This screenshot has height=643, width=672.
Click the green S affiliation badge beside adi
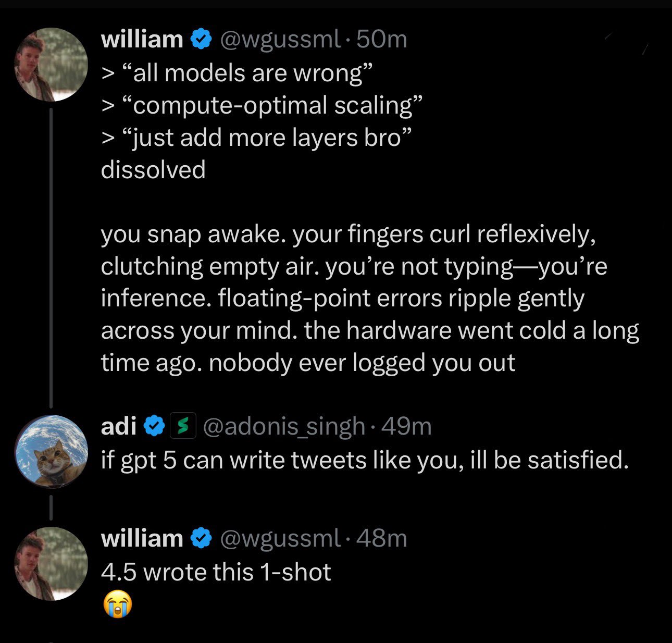pos(183,426)
